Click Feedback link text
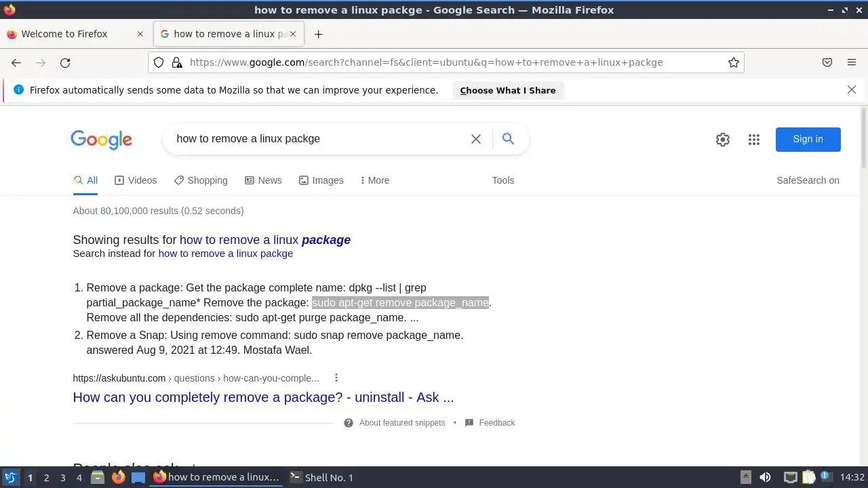Image resolution: width=868 pixels, height=488 pixels. [x=497, y=423]
